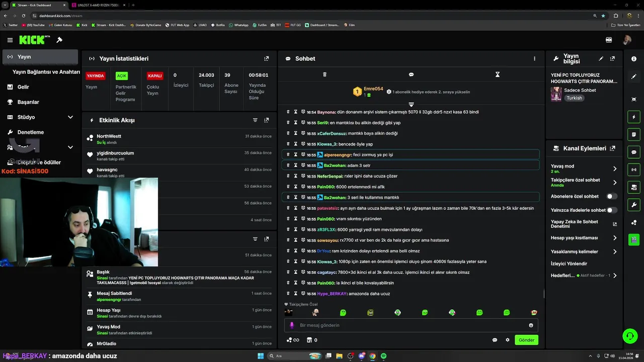
Task: Click Emre054 in the gift leaderboard
Action: coord(373,89)
